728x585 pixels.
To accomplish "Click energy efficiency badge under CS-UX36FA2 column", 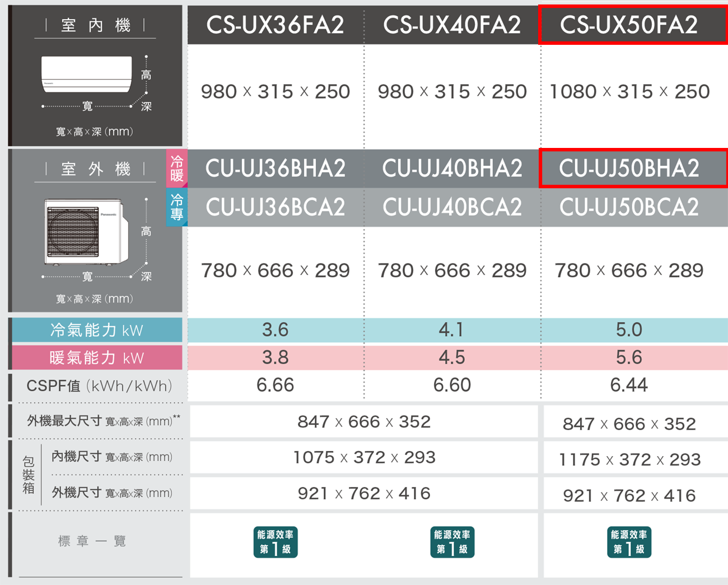I will pos(275,542).
